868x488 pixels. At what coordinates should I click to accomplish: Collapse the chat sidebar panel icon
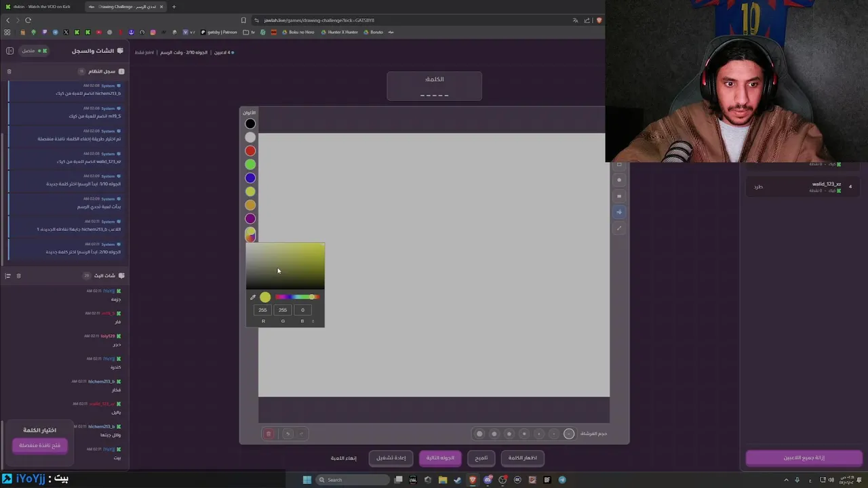coord(9,51)
